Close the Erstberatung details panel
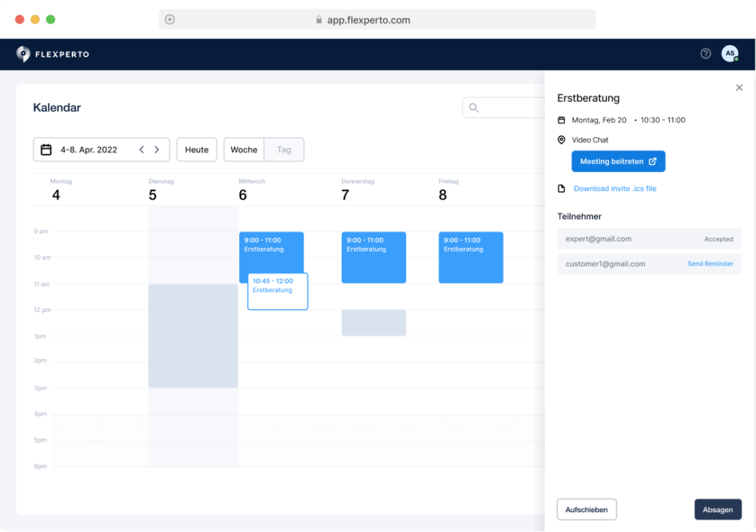Image resolution: width=756 pixels, height=532 pixels. coord(739,88)
